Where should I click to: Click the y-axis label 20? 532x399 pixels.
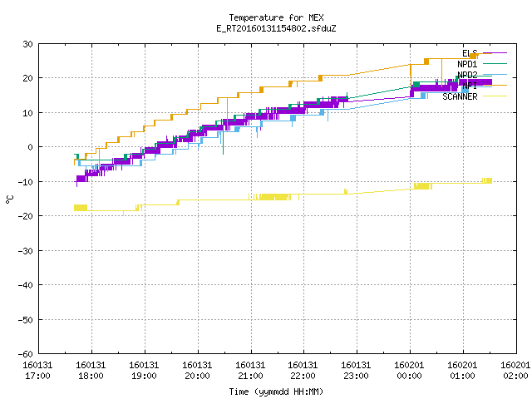click(x=27, y=78)
